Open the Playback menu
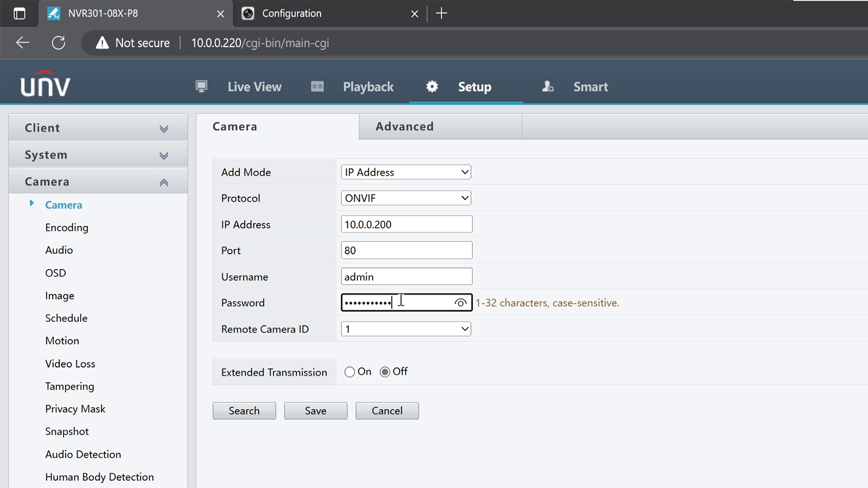Screen dimensions: 868x488 368,87
